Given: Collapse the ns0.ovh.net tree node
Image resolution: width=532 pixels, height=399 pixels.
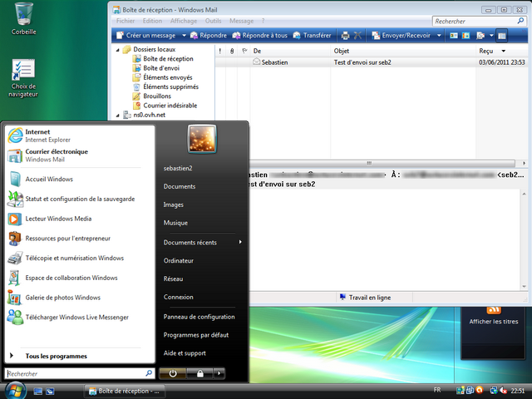Looking at the screenshot, I should [118, 116].
